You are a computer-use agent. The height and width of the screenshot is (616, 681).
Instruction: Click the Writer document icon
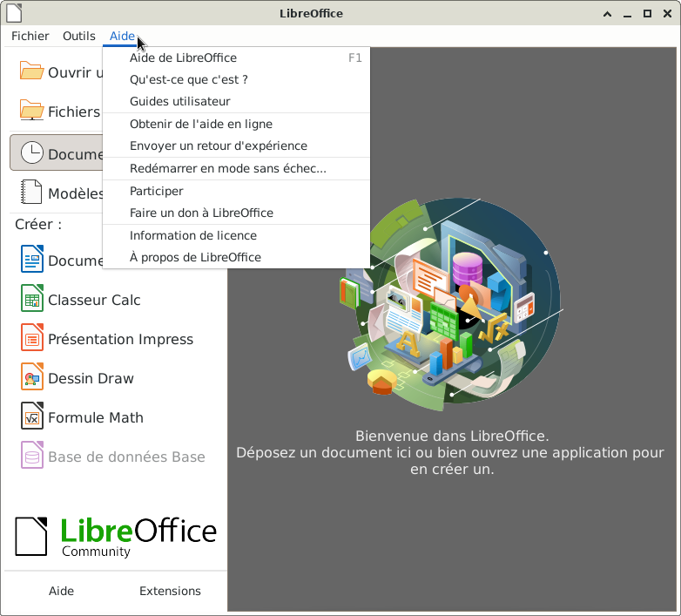coord(32,259)
